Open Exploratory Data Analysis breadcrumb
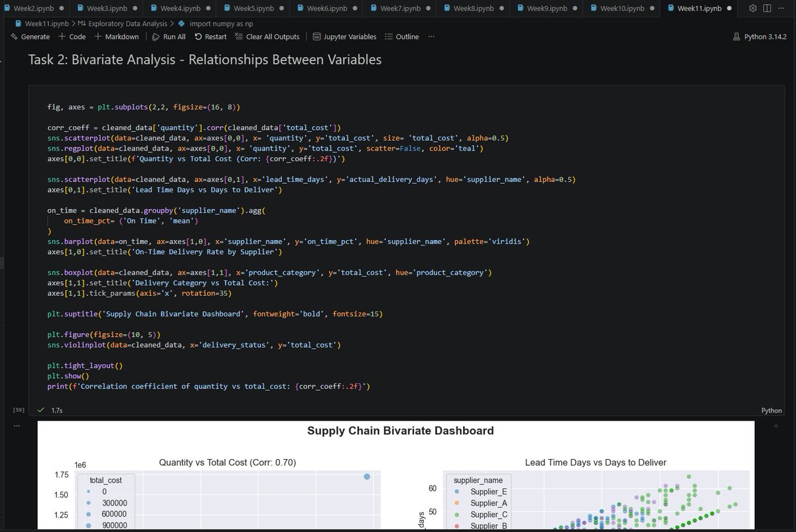The image size is (796, 532). (x=123, y=23)
